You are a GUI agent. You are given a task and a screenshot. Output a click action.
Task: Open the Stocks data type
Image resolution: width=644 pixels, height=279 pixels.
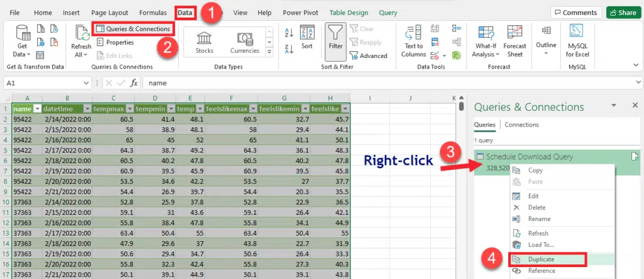pos(204,40)
